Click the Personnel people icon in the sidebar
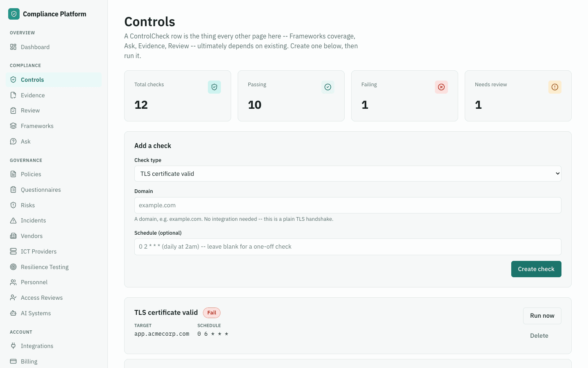588x368 pixels. (13, 282)
